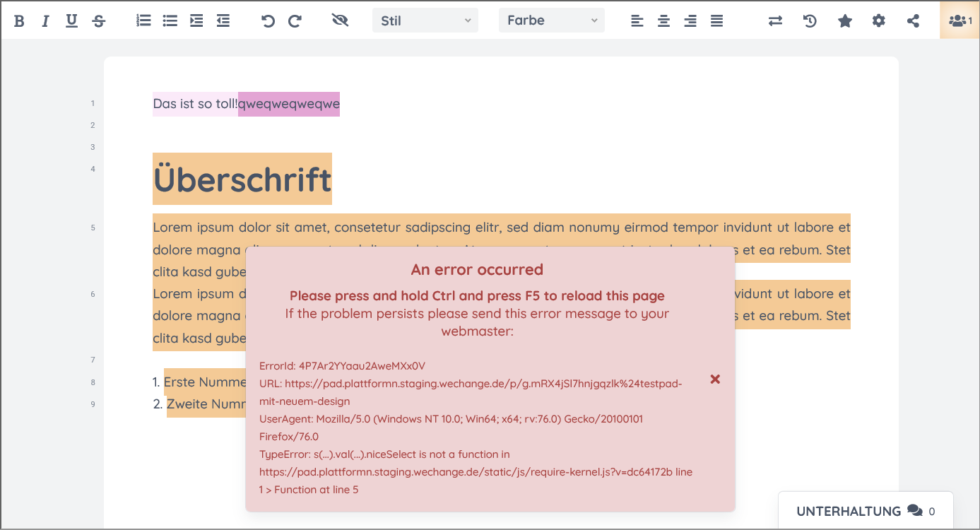Center align the text
Image resolution: width=980 pixels, height=530 pixels.
tap(663, 21)
